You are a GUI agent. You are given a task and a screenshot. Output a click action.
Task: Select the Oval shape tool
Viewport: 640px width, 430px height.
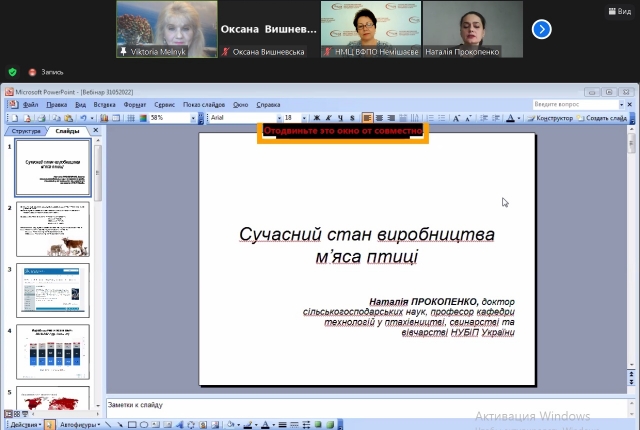pos(144,425)
